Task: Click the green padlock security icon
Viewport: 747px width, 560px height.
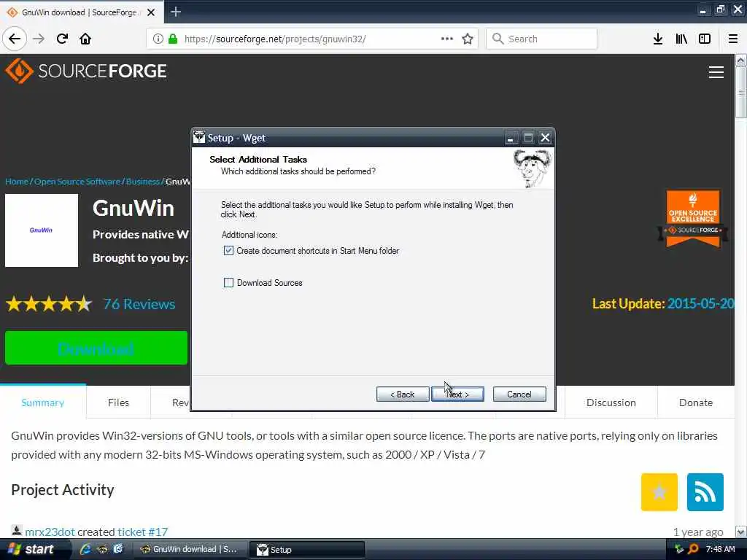Action: tap(173, 39)
